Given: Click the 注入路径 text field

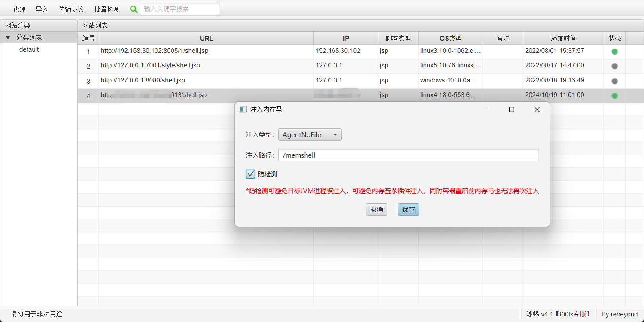Looking at the screenshot, I should pyautogui.click(x=408, y=155).
